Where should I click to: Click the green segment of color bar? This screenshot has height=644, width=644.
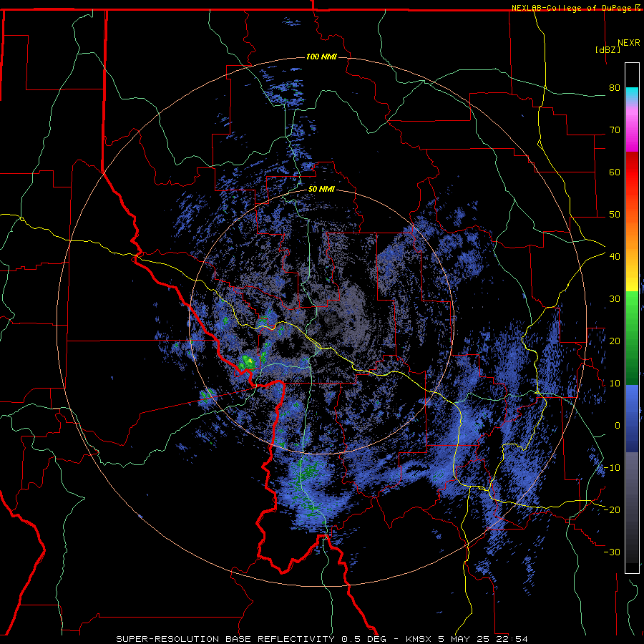click(x=632, y=338)
